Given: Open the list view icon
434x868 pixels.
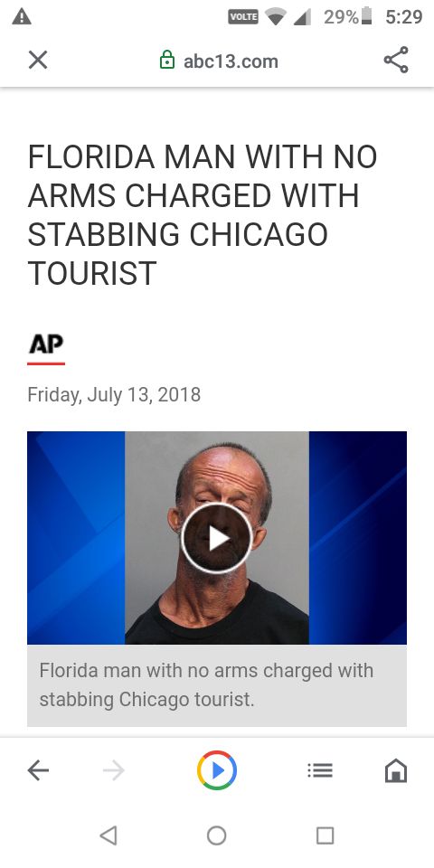Looking at the screenshot, I should 320,770.
